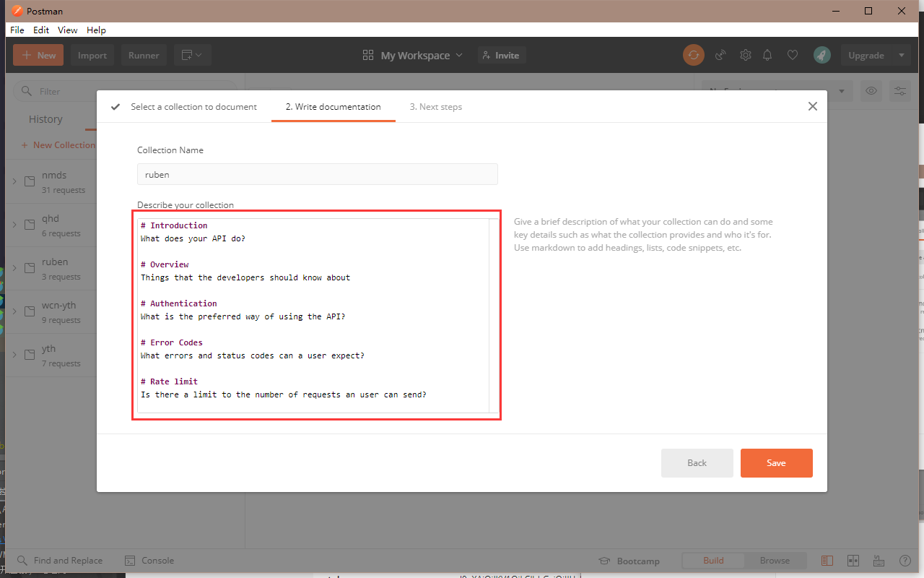Click the folder icon for wcn-yth collection
The height and width of the screenshot is (578, 924).
tap(30, 311)
